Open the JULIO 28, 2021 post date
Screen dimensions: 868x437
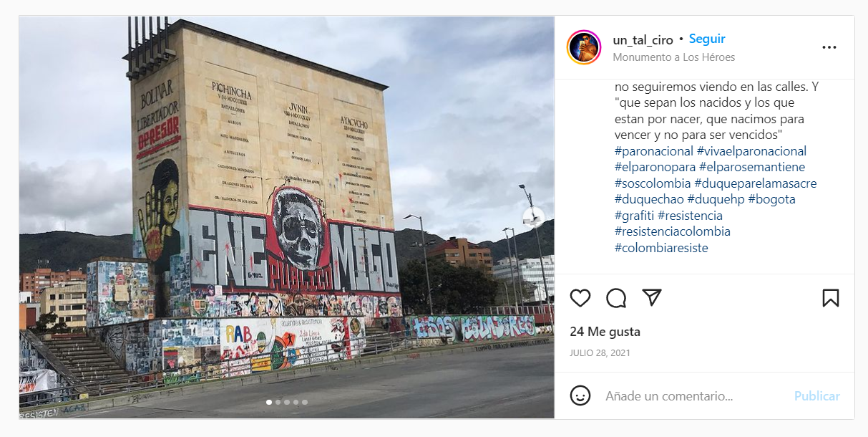[600, 353]
